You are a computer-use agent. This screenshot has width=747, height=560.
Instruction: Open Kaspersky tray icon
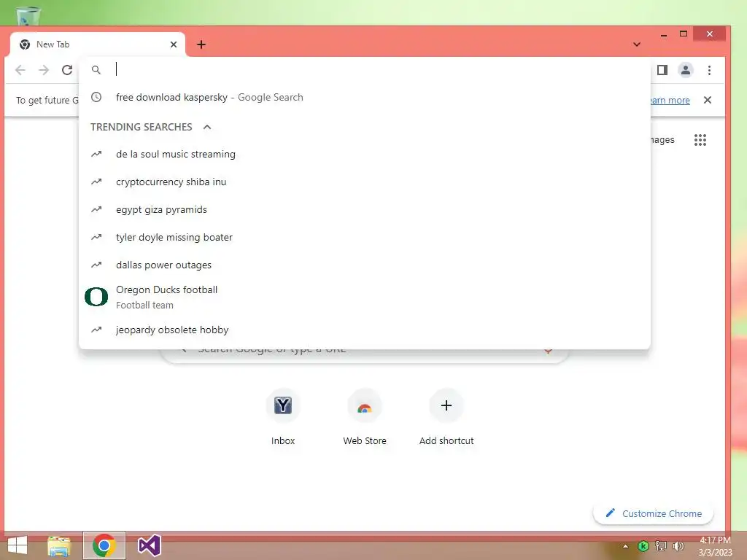click(x=643, y=546)
